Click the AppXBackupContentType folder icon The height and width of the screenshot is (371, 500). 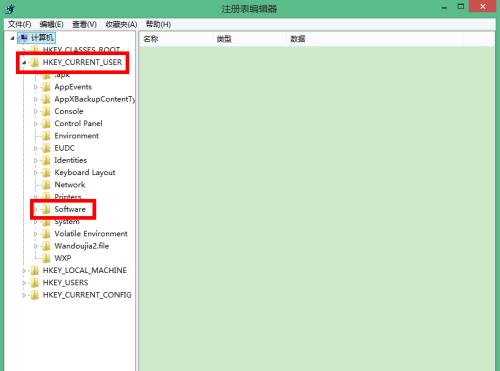click(46, 99)
